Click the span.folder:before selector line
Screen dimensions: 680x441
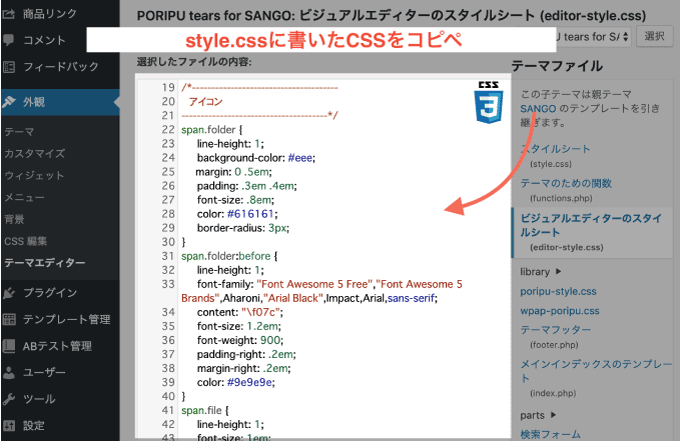(229, 256)
